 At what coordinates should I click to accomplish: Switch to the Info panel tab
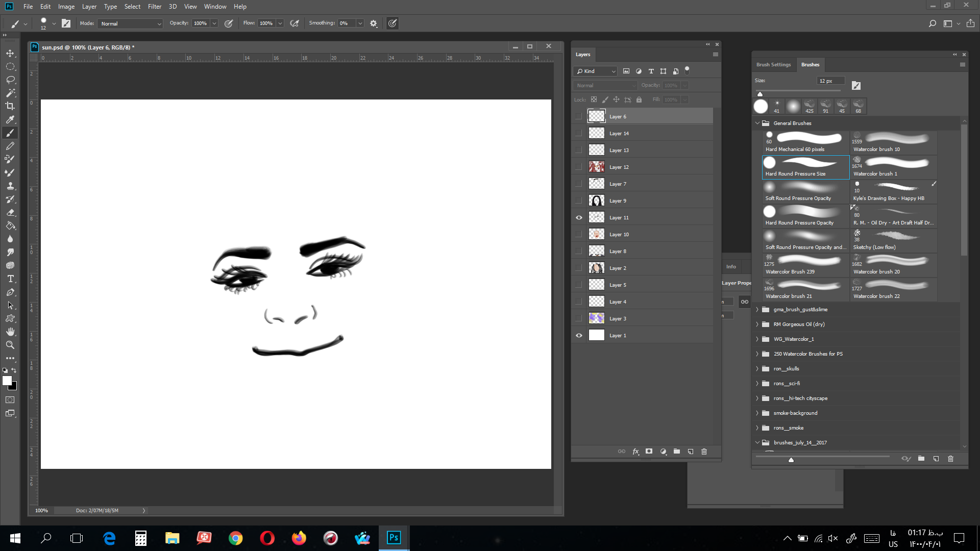click(731, 267)
